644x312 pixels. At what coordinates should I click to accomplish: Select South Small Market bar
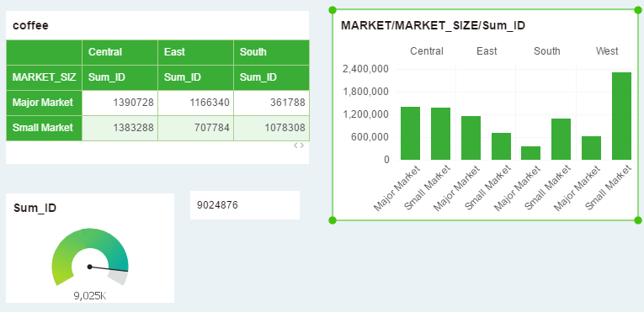pos(561,139)
